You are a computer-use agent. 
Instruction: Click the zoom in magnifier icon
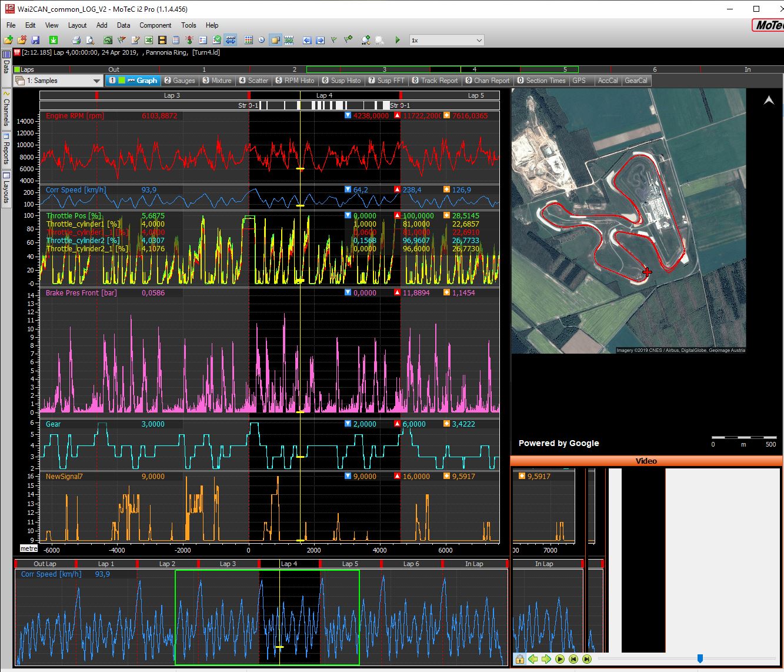point(366,40)
